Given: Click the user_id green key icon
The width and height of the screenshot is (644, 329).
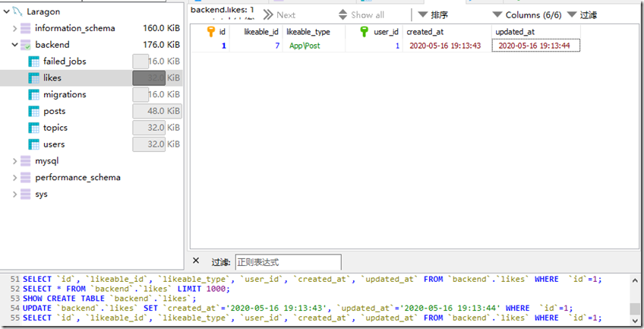Looking at the screenshot, I should [x=364, y=32].
